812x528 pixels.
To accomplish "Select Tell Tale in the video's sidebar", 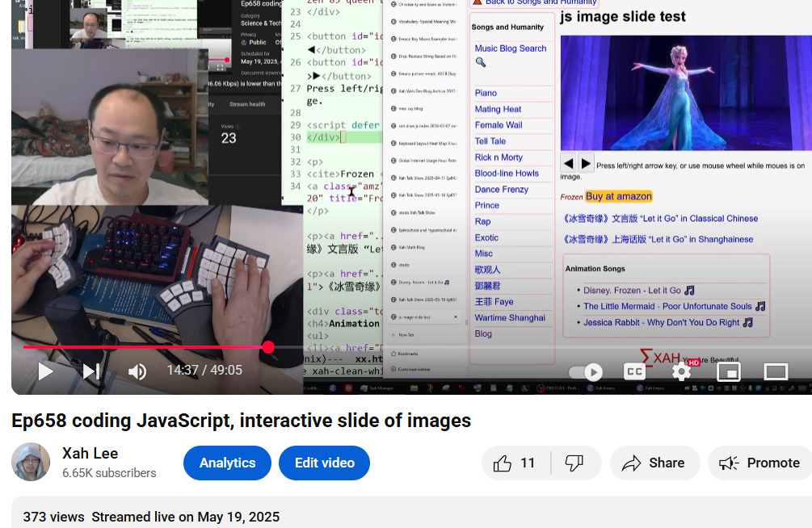I will coord(490,140).
